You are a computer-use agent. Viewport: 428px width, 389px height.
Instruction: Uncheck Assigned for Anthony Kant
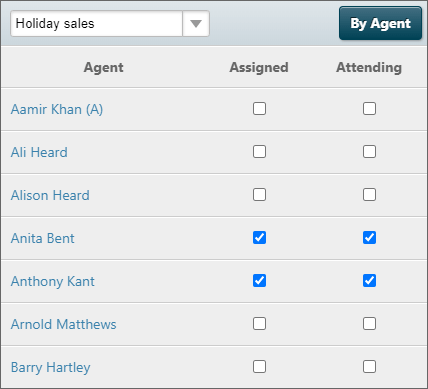coord(259,281)
